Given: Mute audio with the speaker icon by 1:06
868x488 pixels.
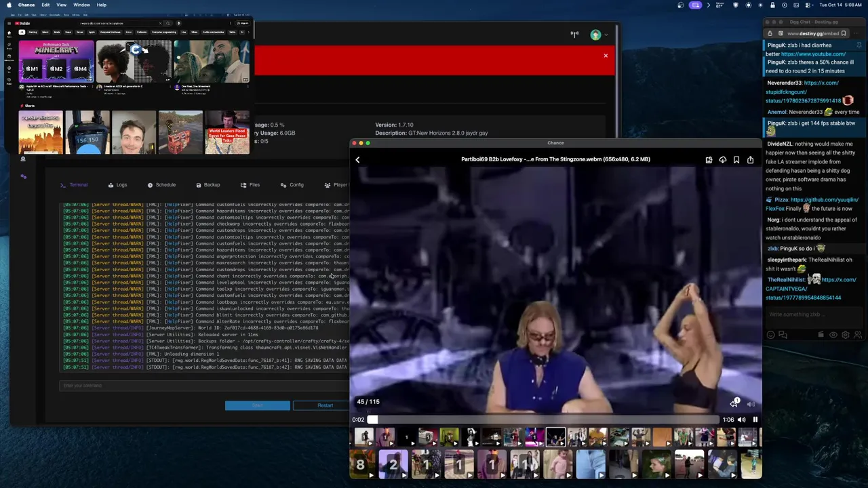Looking at the screenshot, I should tap(741, 420).
